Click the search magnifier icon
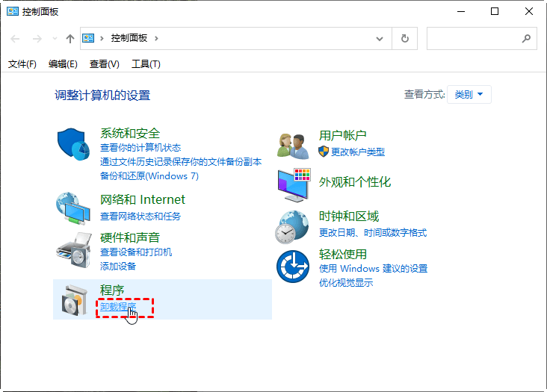The image size is (547, 392). (x=526, y=38)
